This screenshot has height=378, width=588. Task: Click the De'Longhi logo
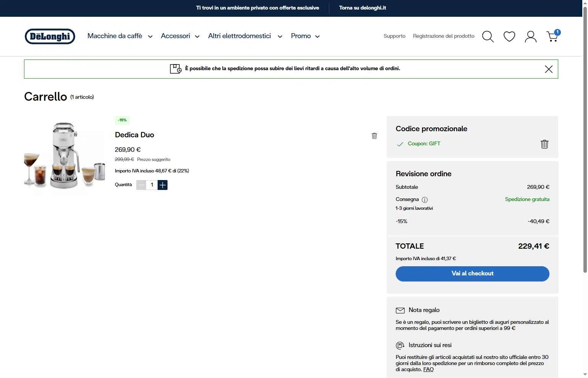click(x=50, y=36)
